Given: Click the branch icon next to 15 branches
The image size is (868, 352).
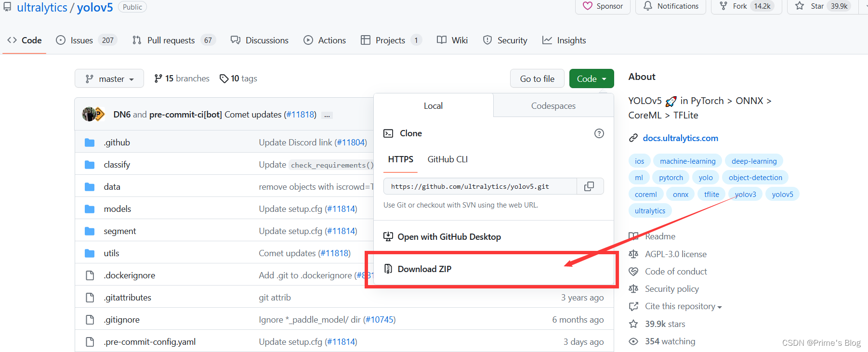Looking at the screenshot, I should (x=158, y=78).
